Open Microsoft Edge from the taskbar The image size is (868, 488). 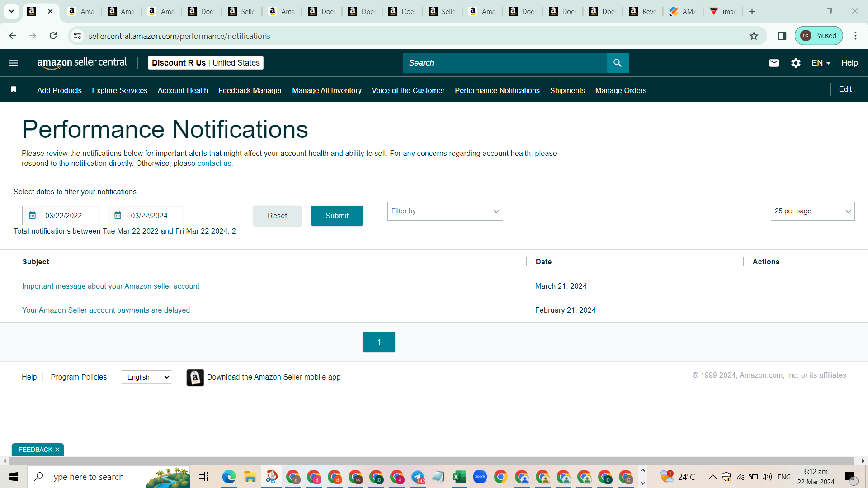click(x=229, y=477)
